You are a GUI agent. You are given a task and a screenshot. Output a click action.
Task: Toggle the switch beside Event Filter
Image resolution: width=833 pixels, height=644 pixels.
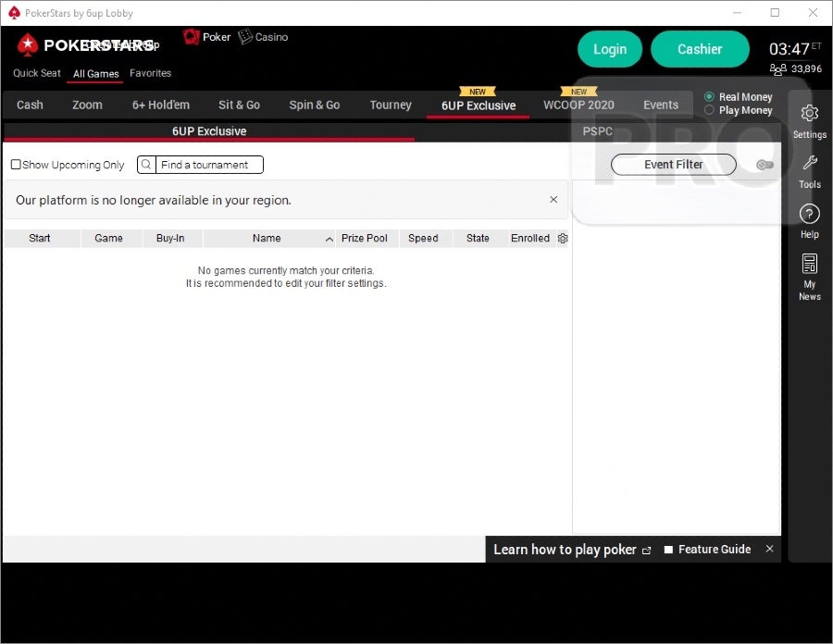[765, 164]
